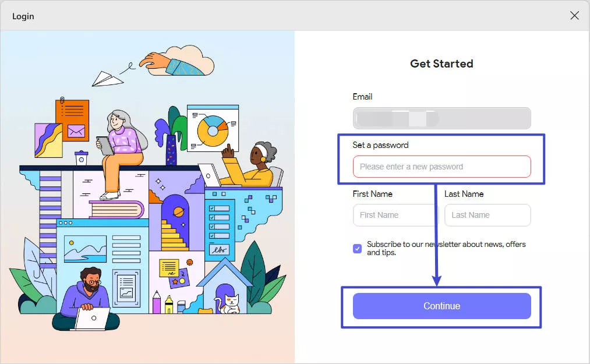This screenshot has height=364, width=590.
Task: Click the "Set a password" label
Action: click(x=380, y=145)
